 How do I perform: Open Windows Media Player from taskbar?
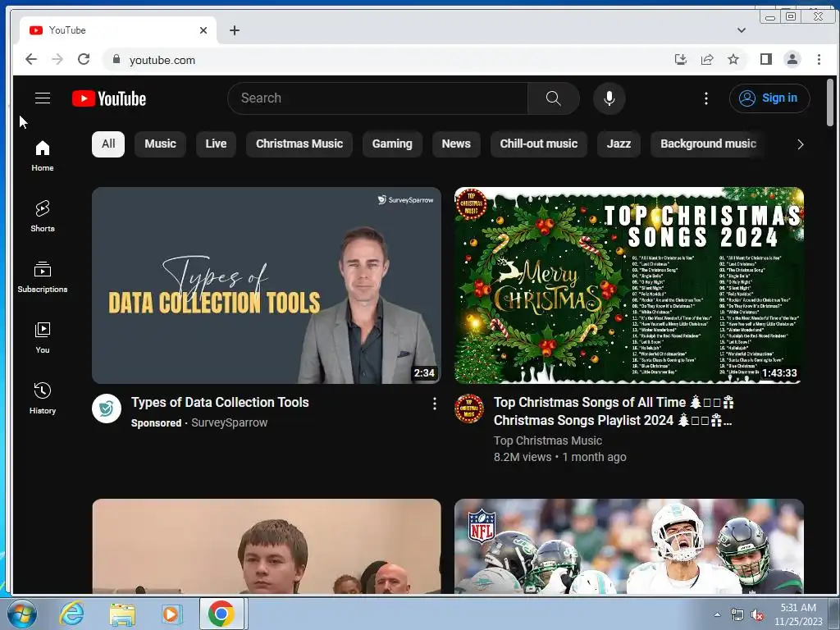[x=171, y=614]
